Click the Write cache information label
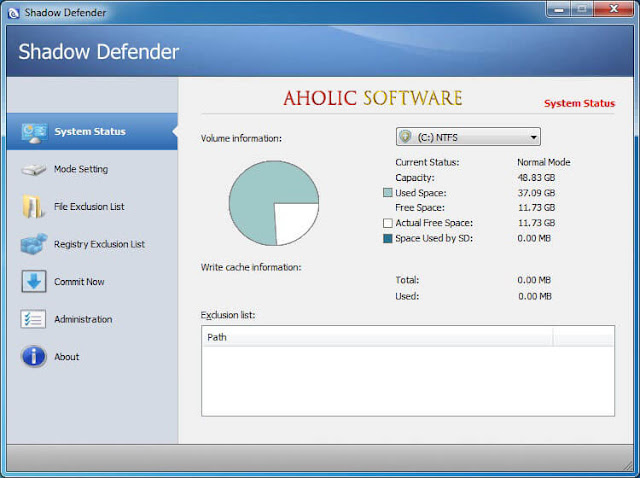Screen dimensions: 640x478 coord(251,267)
